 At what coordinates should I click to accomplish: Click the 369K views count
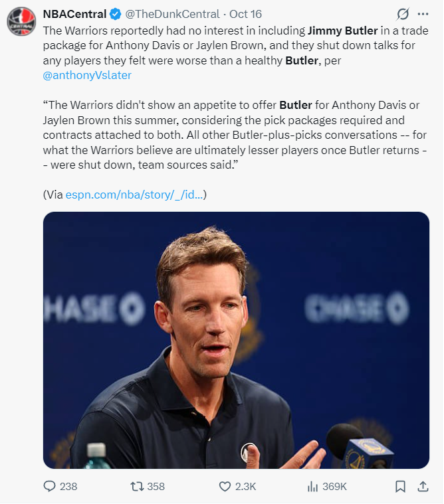pyautogui.click(x=334, y=487)
